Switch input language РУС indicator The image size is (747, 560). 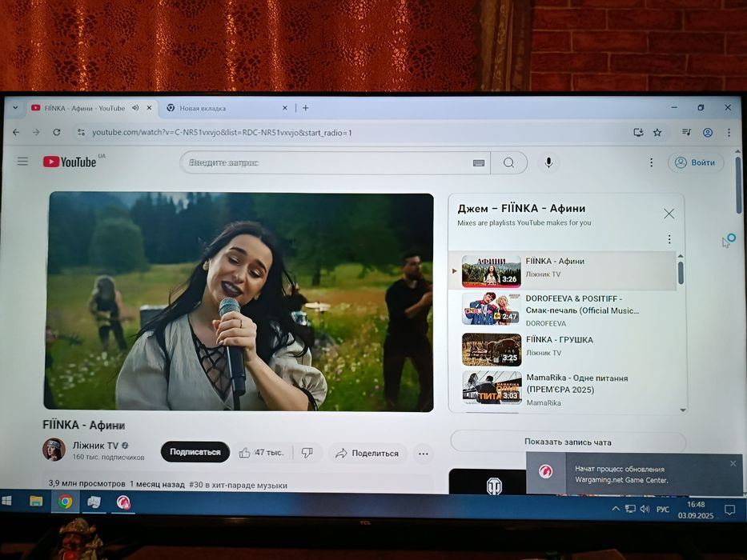(x=663, y=510)
